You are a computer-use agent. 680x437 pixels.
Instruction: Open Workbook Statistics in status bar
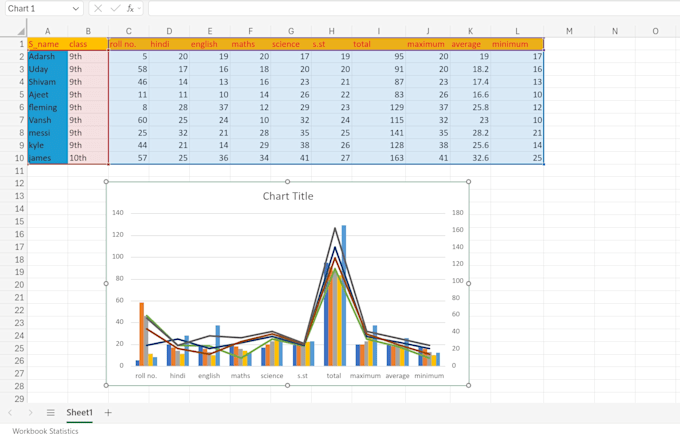coord(46,431)
